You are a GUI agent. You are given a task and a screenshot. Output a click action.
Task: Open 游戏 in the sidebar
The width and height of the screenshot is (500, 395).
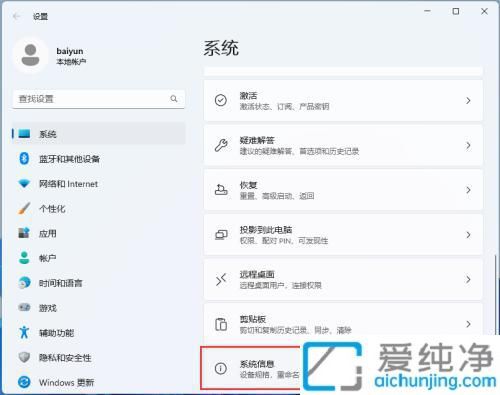(x=99, y=307)
